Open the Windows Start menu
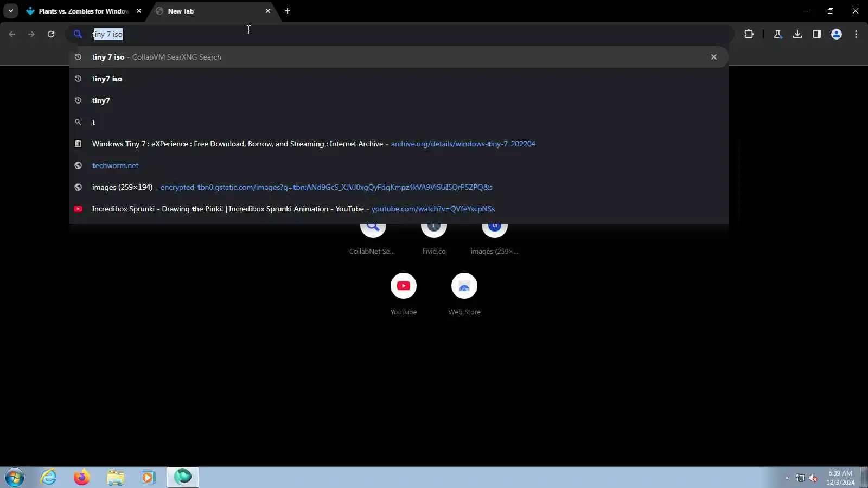Viewport: 868px width, 488px height. (x=15, y=477)
